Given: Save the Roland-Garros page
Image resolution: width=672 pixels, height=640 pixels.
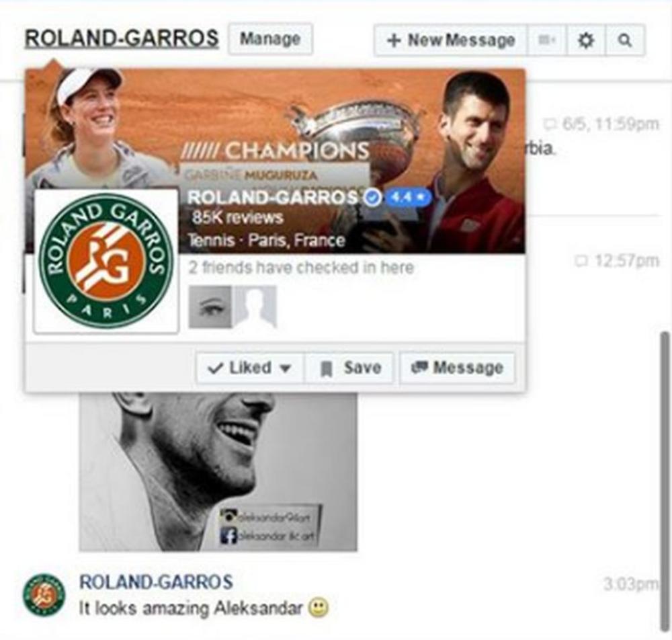Looking at the screenshot, I should (x=349, y=368).
